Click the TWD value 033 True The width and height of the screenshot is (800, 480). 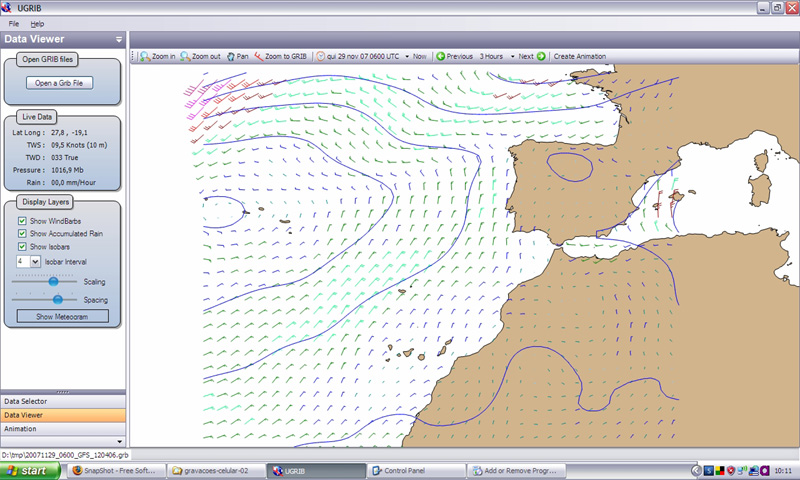point(64,158)
